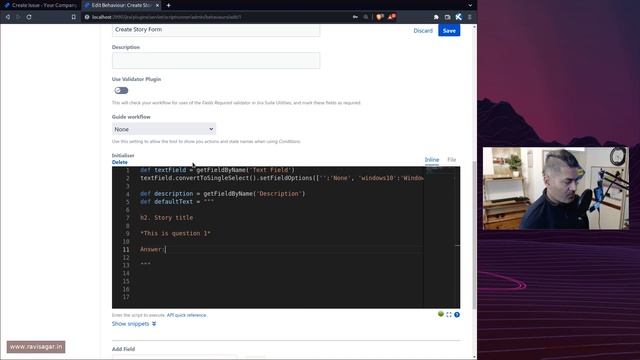Open the API quick reference link
Viewport: 640px width, 360px height.
187,315
